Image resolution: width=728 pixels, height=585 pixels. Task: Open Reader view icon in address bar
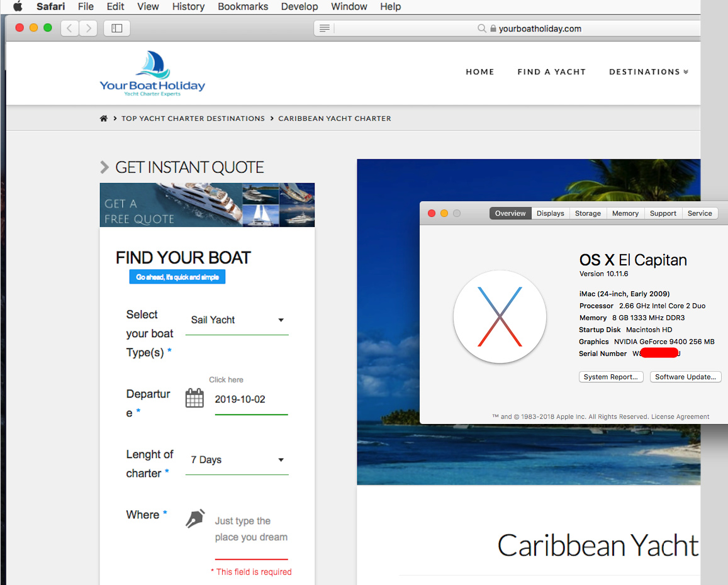coord(325,28)
